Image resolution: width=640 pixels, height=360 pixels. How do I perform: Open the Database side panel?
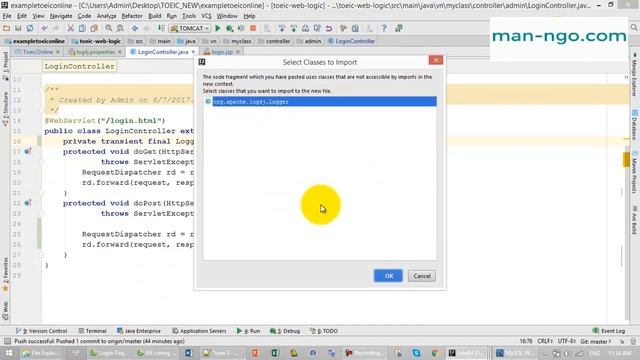(635, 124)
